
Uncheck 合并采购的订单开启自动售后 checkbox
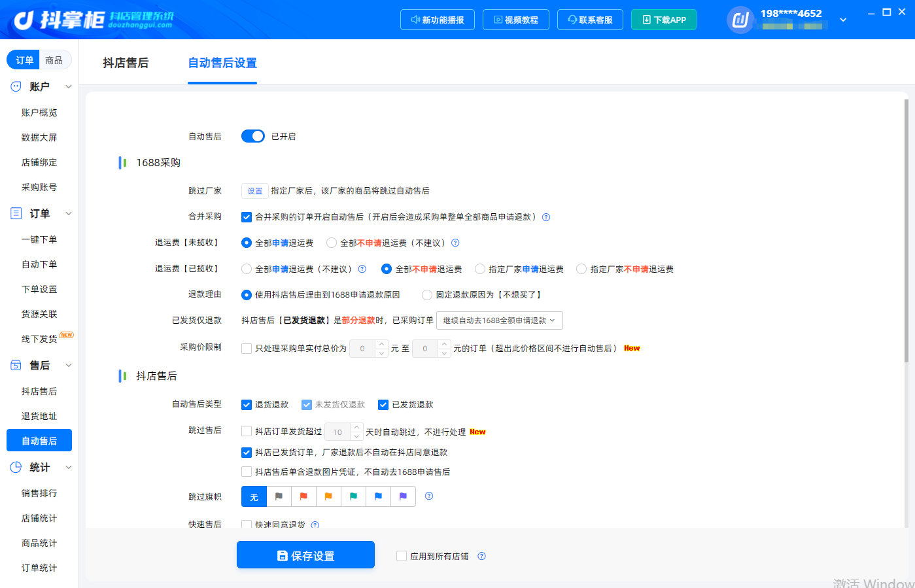[247, 217]
